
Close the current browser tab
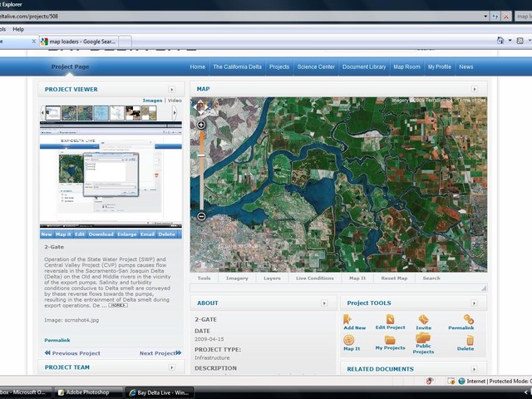pyautogui.click(x=33, y=42)
